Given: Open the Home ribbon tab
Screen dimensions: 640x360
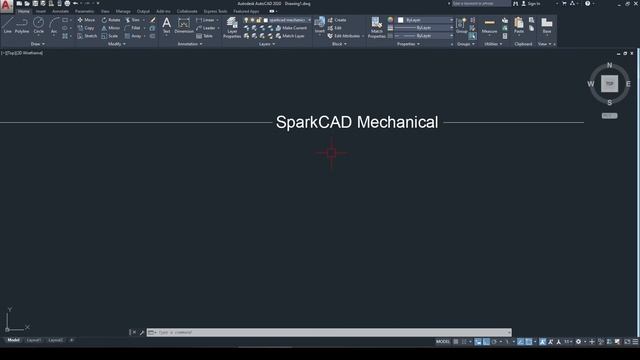Looking at the screenshot, I should point(24,11).
